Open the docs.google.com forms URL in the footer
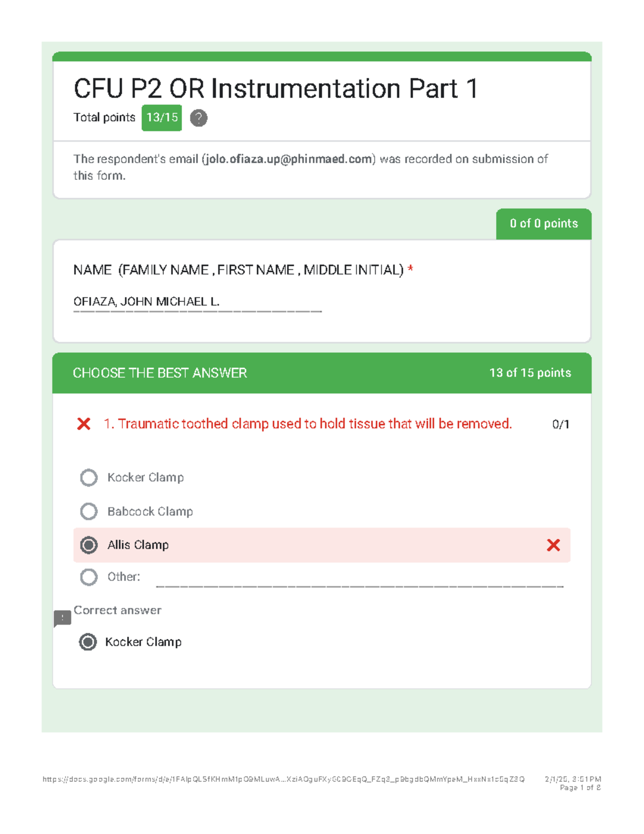The image size is (644, 834). click(283, 779)
